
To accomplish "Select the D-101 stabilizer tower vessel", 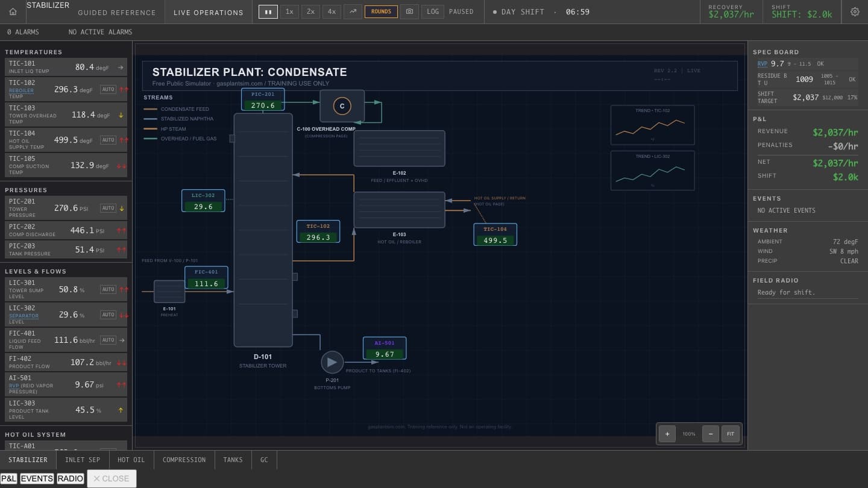I will tap(263, 230).
